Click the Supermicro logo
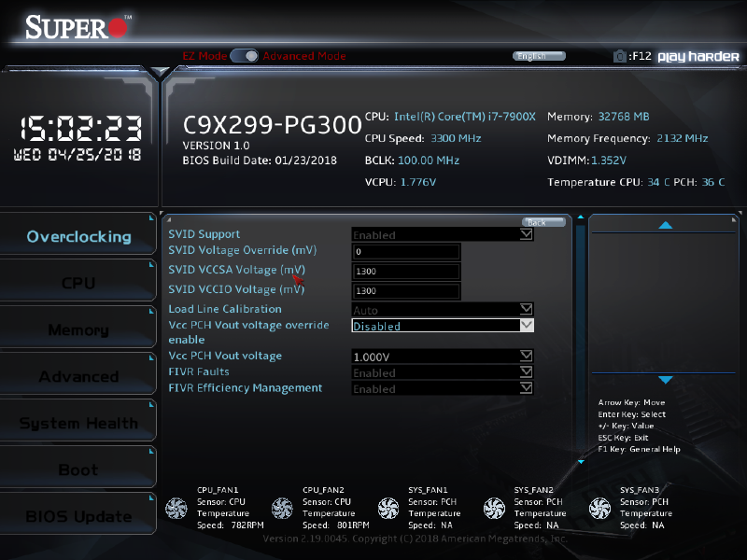Screen dimensions: 747x560 (x=78, y=27)
